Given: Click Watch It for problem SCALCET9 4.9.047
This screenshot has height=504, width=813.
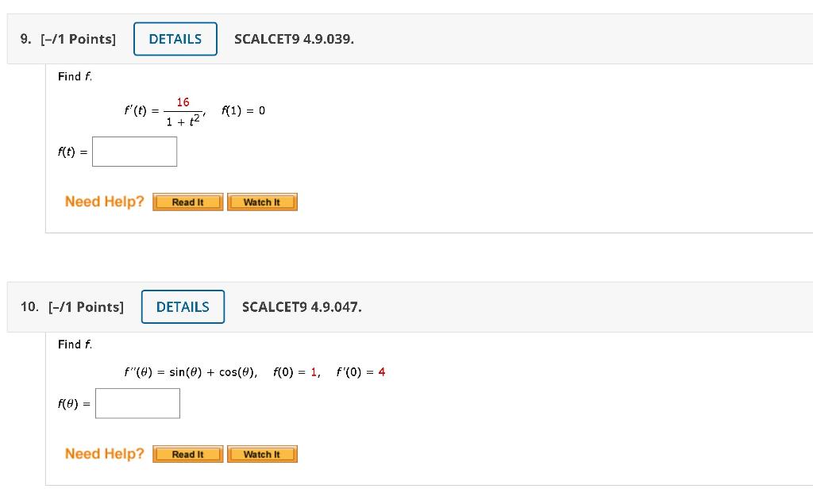Looking at the screenshot, I should 262,454.
